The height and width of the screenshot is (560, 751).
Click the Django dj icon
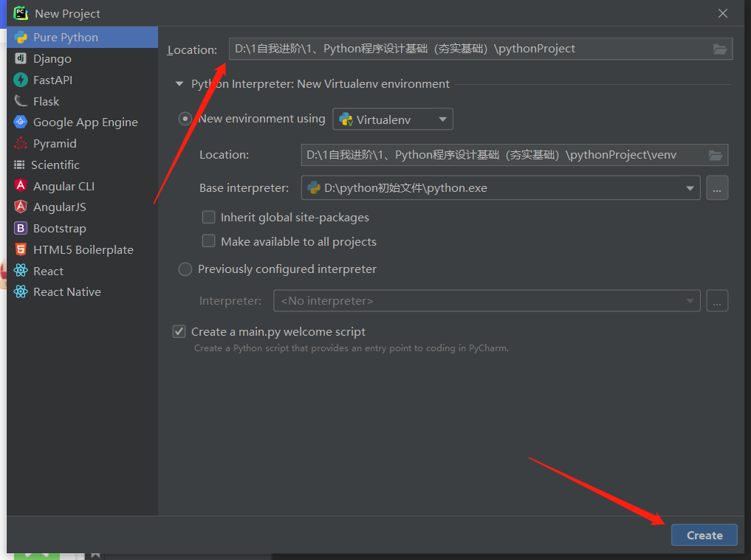tap(21, 58)
